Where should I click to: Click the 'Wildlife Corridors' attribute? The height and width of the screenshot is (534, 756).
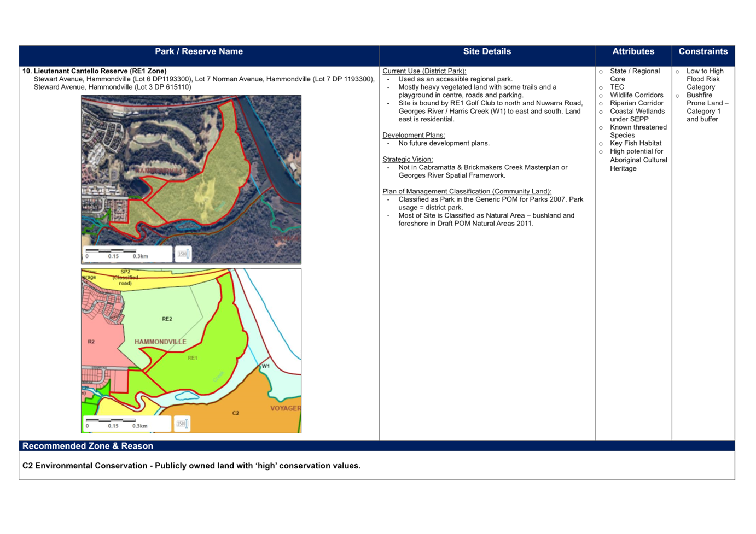pos(636,95)
